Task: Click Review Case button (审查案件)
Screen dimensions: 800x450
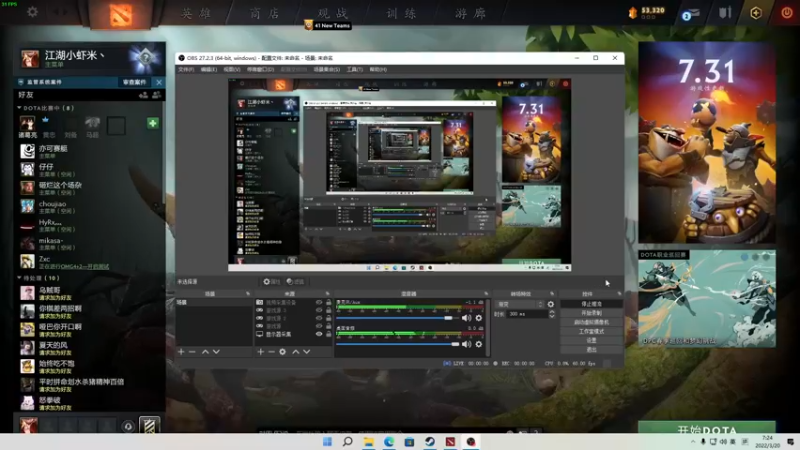Action: pyautogui.click(x=135, y=82)
